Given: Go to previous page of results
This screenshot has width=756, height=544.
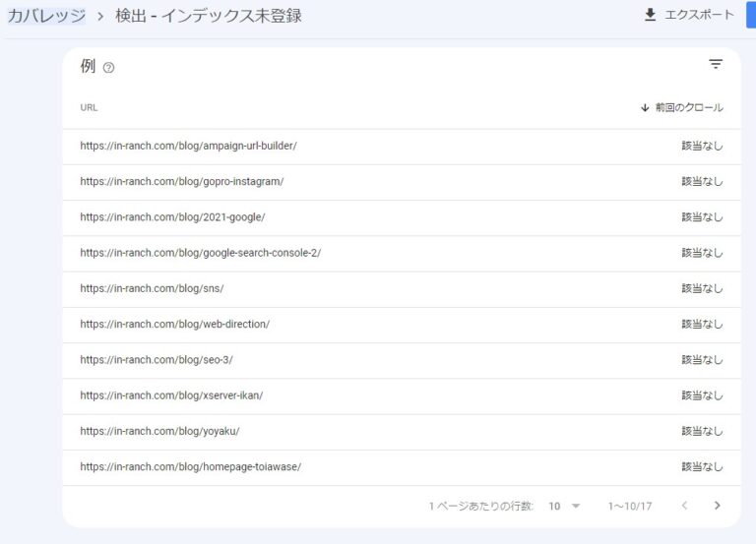Looking at the screenshot, I should tap(684, 506).
